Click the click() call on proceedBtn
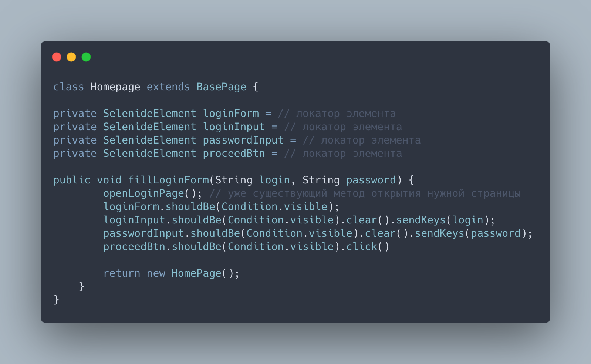 (368, 247)
